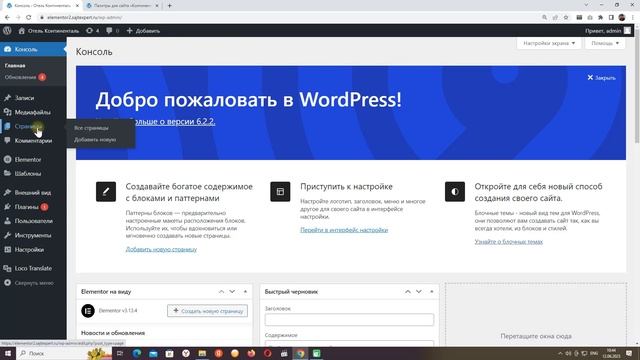The width and height of the screenshot is (640, 360).
Task: Open Microsoft Edge from taskbar
Action: click(137, 353)
